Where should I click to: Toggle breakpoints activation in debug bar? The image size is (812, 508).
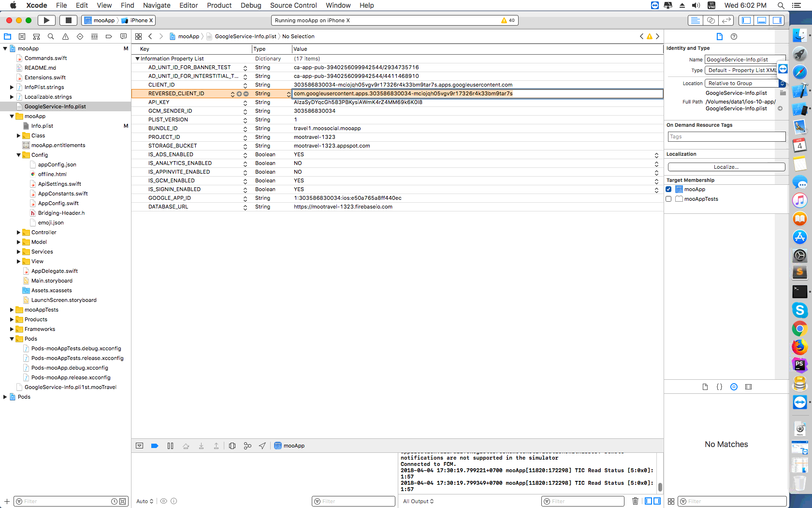[x=155, y=446]
